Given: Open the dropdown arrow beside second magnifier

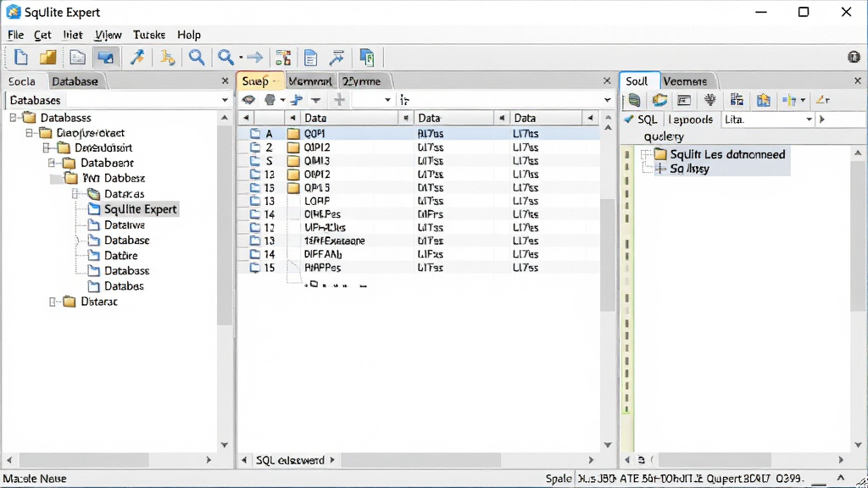Looking at the screenshot, I should pos(241,58).
